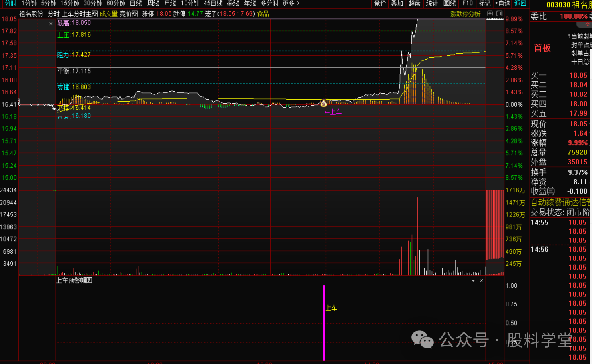
Task: Select the 5分钟 period tab
Action: click(48, 4)
